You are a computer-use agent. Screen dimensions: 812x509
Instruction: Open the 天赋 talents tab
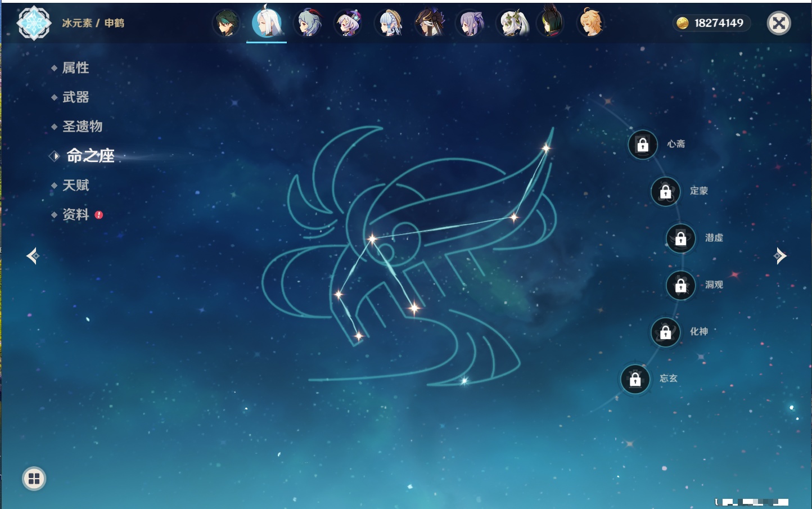[x=75, y=185]
